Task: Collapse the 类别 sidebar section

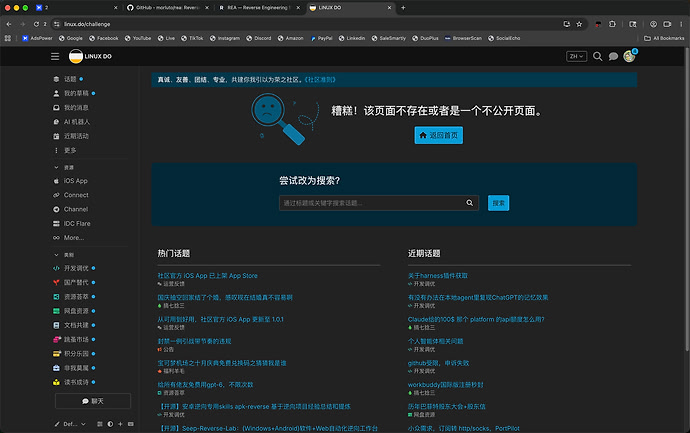Action: [x=64, y=255]
